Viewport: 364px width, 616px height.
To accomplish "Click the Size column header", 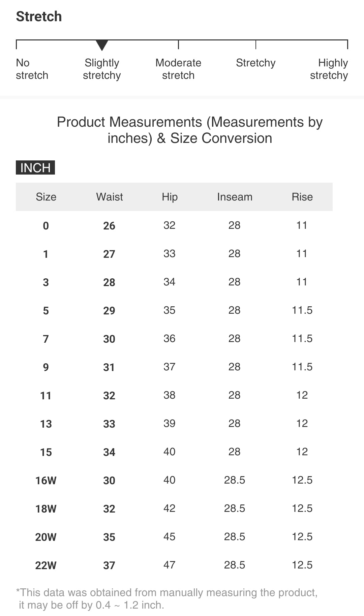I will [x=46, y=197].
